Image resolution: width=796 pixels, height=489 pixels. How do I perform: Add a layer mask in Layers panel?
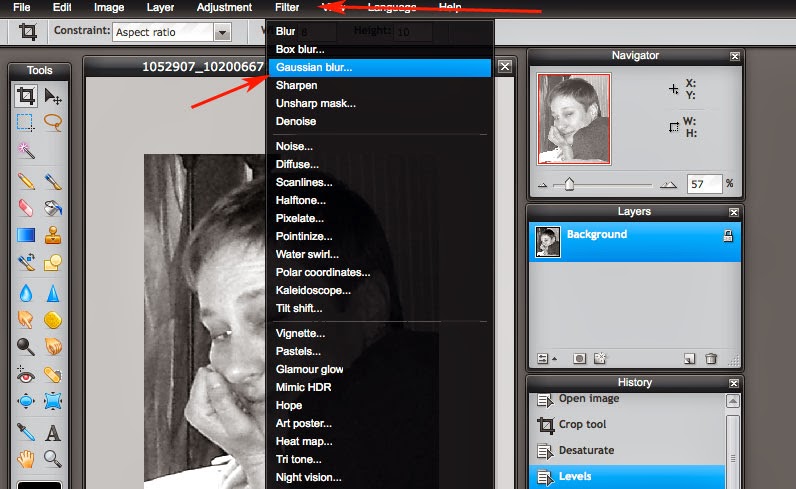pos(579,358)
